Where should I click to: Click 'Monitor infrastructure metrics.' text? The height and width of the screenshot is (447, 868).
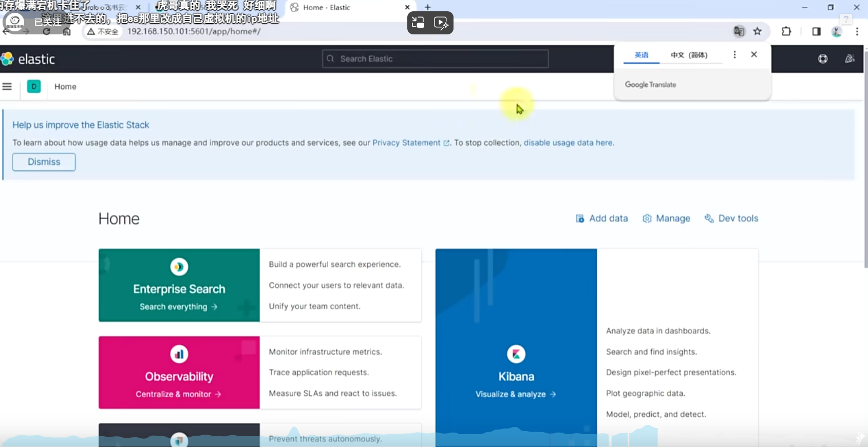tap(326, 352)
